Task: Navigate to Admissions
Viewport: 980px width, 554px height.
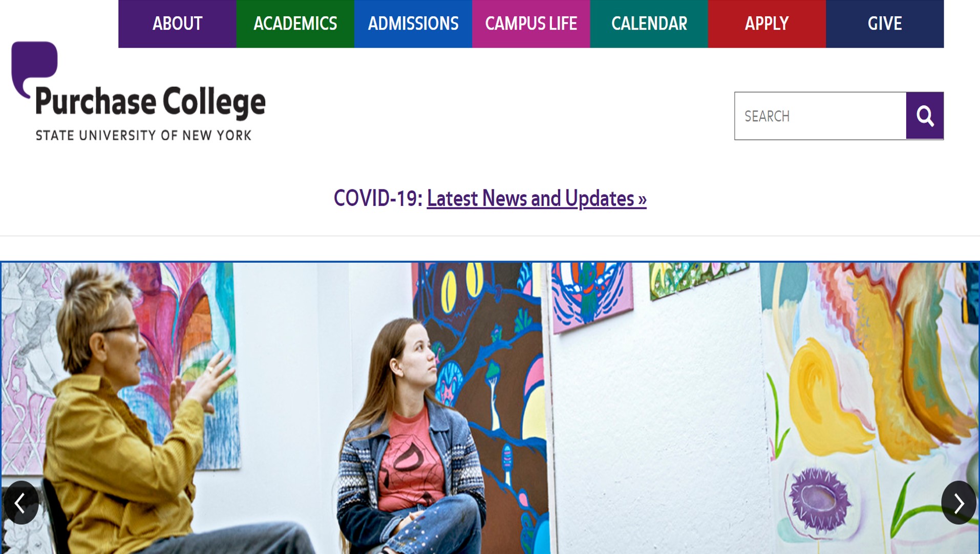Action: pos(413,24)
